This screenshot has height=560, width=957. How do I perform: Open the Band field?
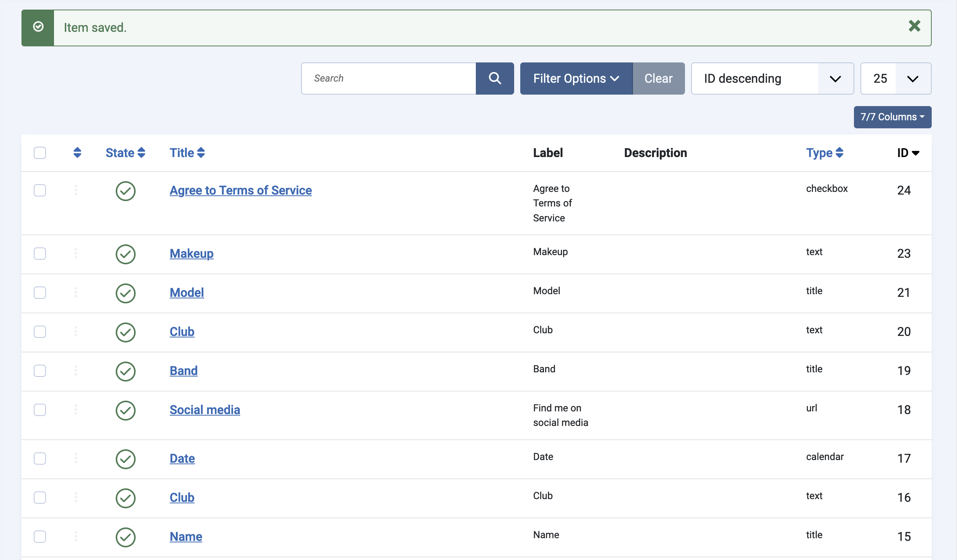[x=184, y=371]
